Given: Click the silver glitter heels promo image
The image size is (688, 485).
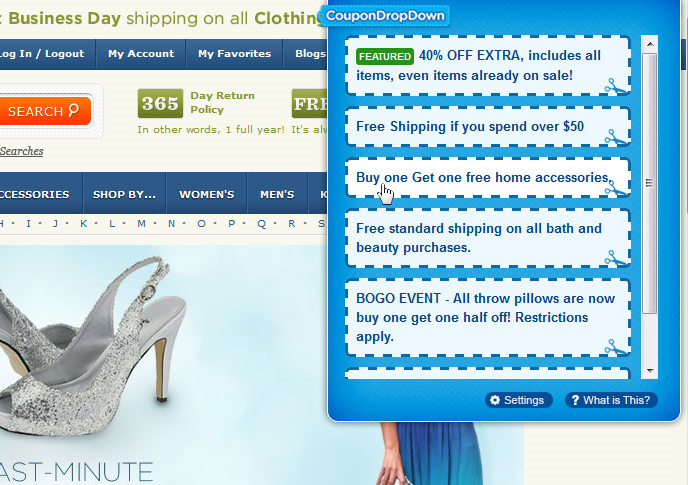Looking at the screenshot, I should pos(93,345).
